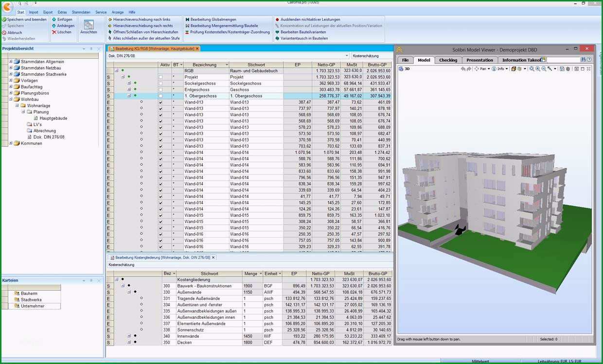Uncheck Aktiv for Wand-014 row with 41,77
Viewport: 603px width, 364px height.
point(160,196)
